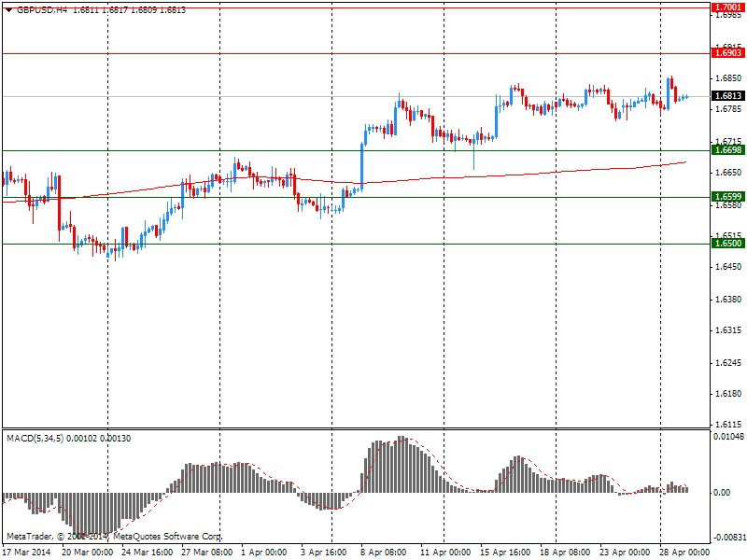Click the 15 Apr 16:00 date label
This screenshot has height=560, width=747.
point(502,552)
